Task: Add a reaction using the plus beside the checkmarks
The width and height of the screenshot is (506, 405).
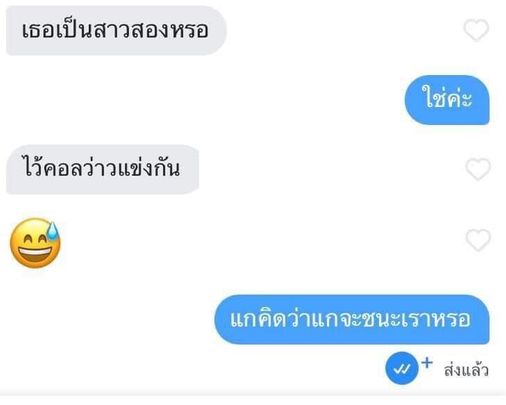Action: (x=427, y=363)
